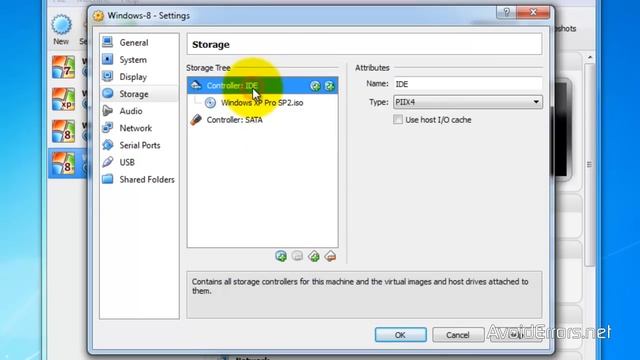Enable Use host I/O cache checkbox
This screenshot has width=640, height=360.
398,120
